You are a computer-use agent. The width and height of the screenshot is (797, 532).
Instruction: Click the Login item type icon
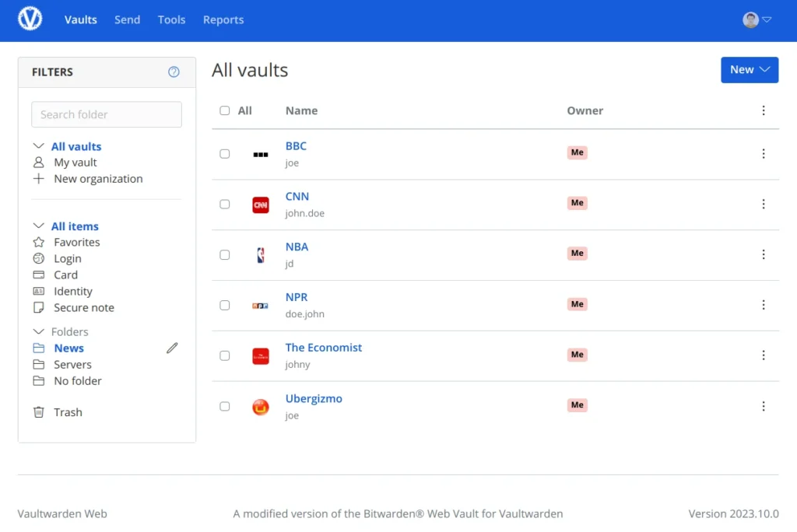39,258
